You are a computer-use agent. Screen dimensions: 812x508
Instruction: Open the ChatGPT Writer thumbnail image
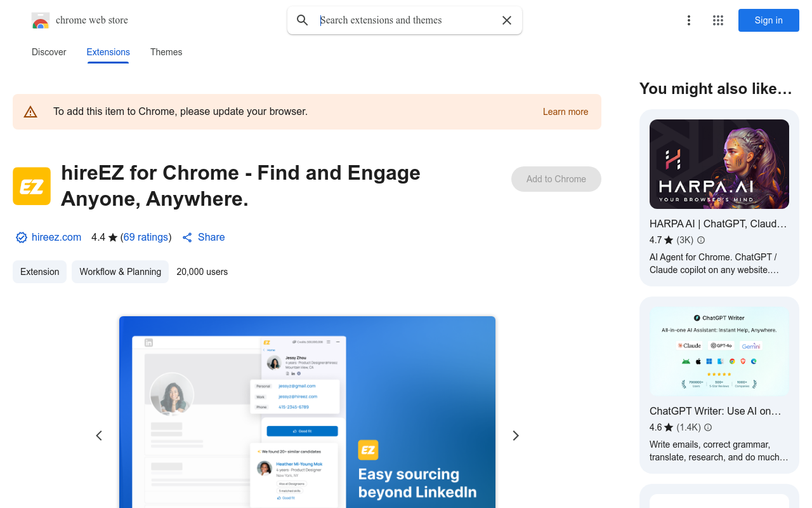(719, 352)
